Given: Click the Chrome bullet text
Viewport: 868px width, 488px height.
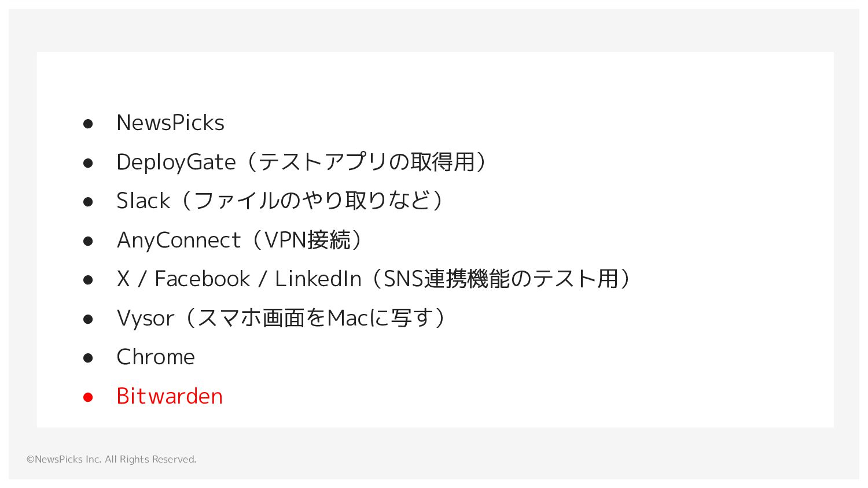Looking at the screenshot, I should point(156,357).
